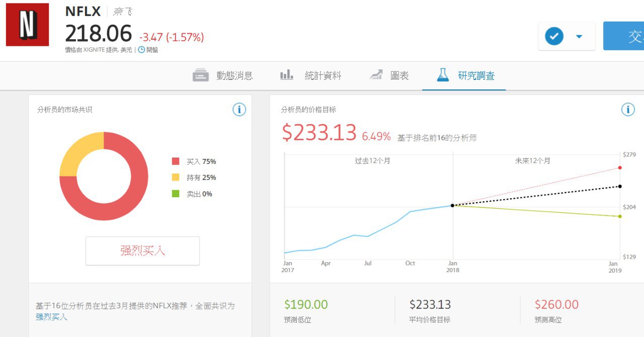Screen dimensions: 644x337
Task: Click the trending chart icon
Action: pyautogui.click(x=376, y=75)
